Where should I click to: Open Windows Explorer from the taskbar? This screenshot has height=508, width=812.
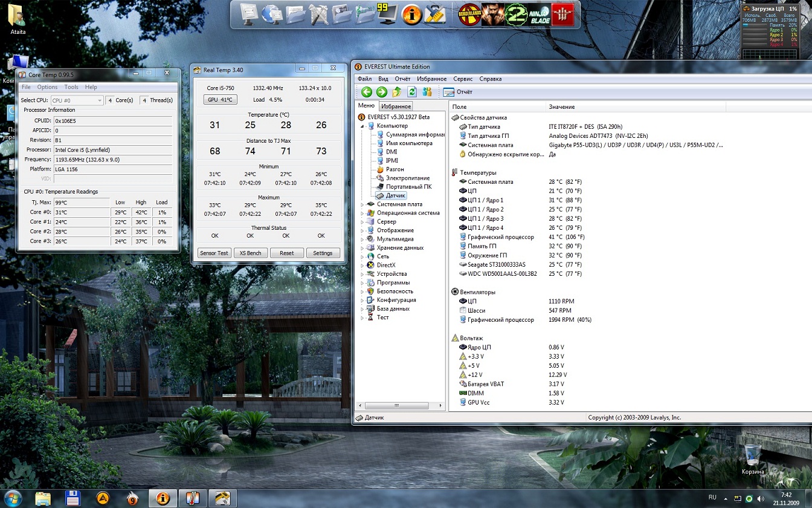pyautogui.click(x=43, y=499)
